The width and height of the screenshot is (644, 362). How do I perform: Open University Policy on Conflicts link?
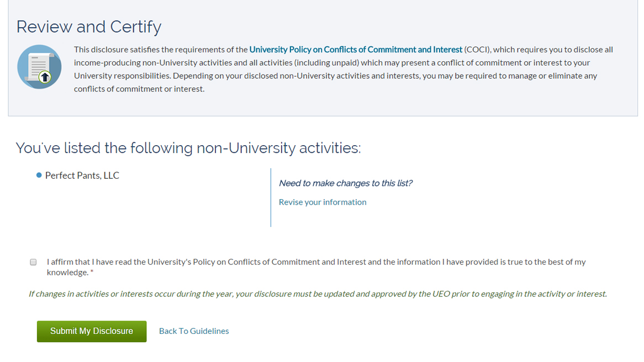(356, 50)
